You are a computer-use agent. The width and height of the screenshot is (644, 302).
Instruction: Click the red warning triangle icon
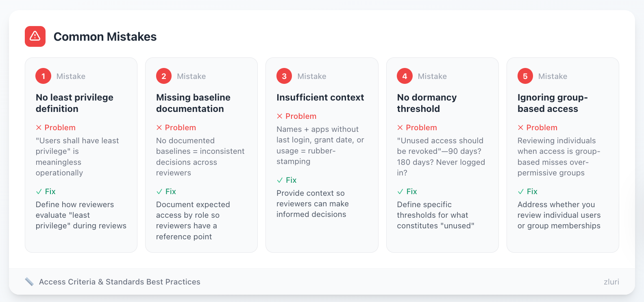(x=35, y=36)
